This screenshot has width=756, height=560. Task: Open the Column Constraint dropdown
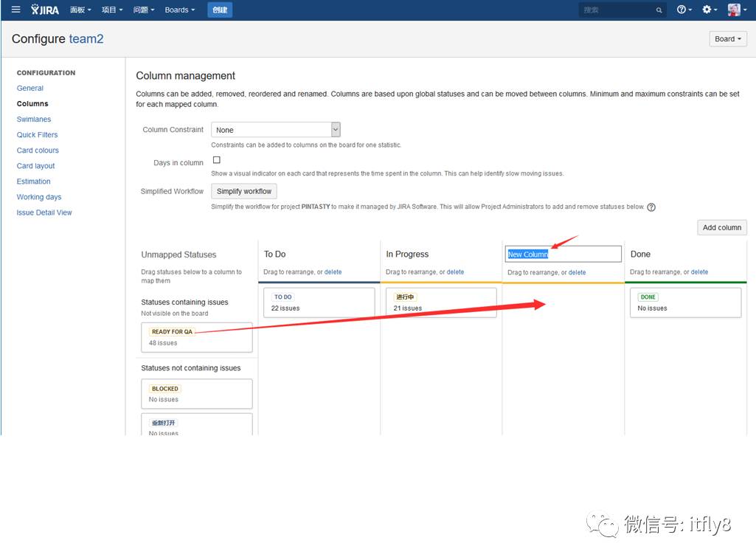(276, 130)
